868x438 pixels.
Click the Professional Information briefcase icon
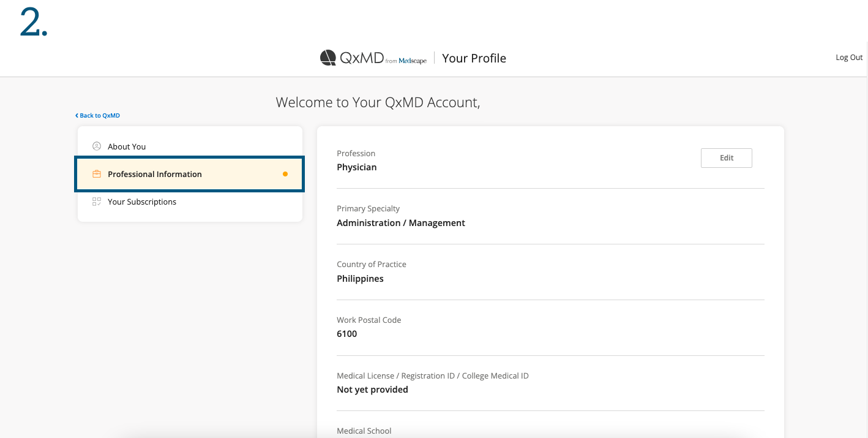coord(97,174)
